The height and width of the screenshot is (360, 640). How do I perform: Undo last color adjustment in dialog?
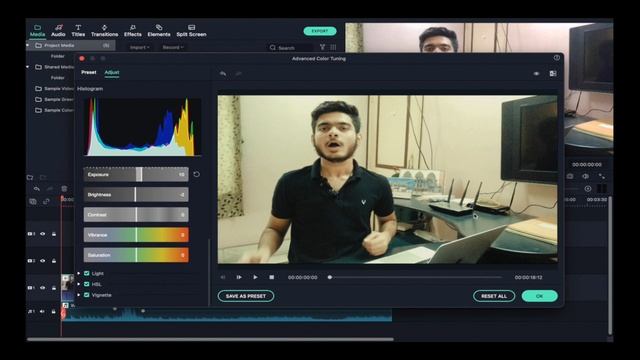[x=223, y=73]
